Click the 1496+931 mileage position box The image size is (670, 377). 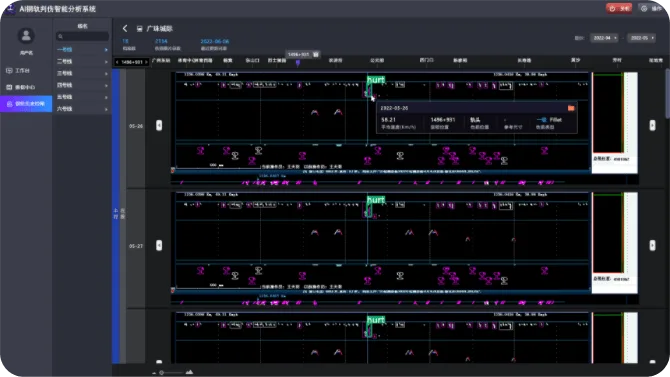132,62
